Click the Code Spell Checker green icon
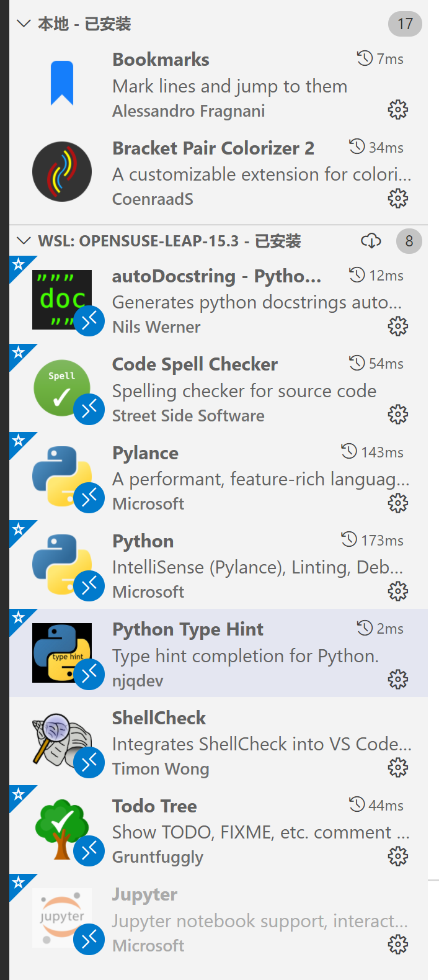 (61, 387)
